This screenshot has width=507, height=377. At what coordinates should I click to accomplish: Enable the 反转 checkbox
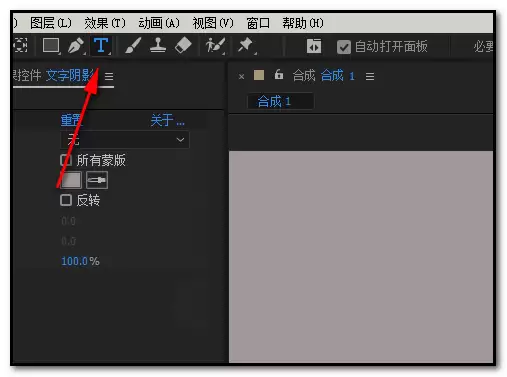(x=66, y=200)
